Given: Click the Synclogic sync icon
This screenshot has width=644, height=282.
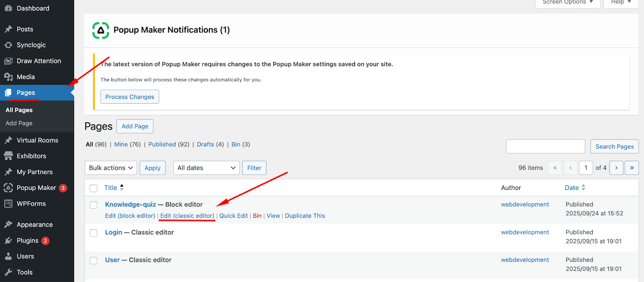Looking at the screenshot, I should (8, 45).
